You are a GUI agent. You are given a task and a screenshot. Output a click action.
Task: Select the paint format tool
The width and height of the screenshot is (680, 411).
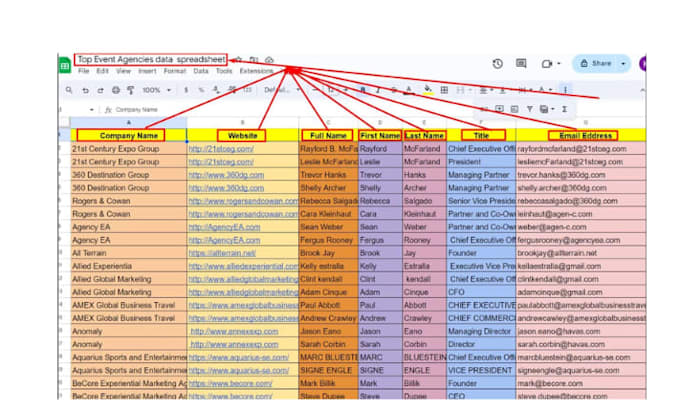click(x=130, y=90)
